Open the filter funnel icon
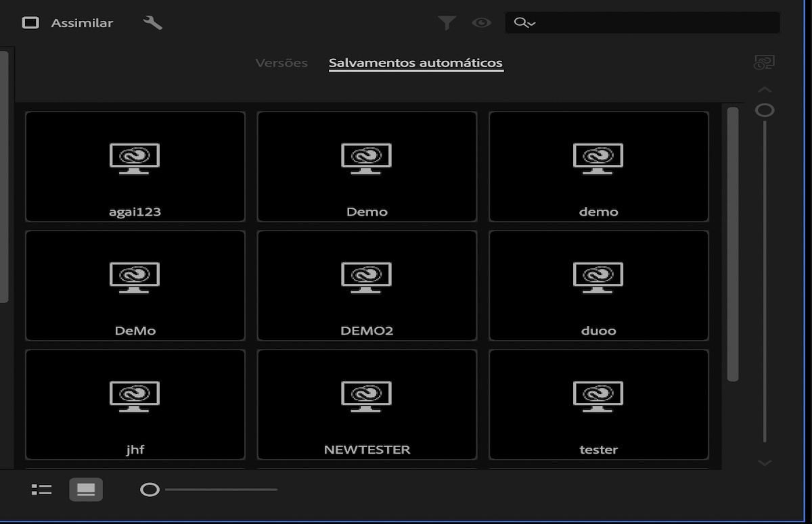Image resolution: width=812 pixels, height=524 pixels. [447, 23]
